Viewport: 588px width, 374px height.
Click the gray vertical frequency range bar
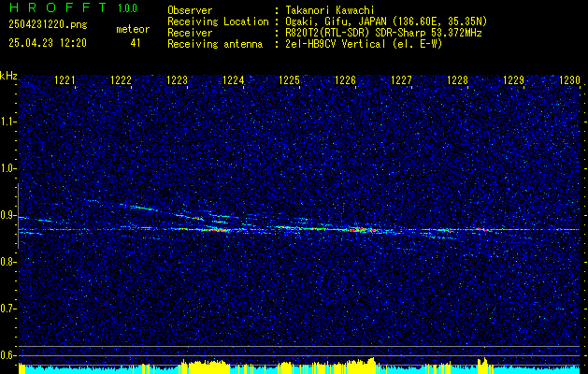point(18,216)
